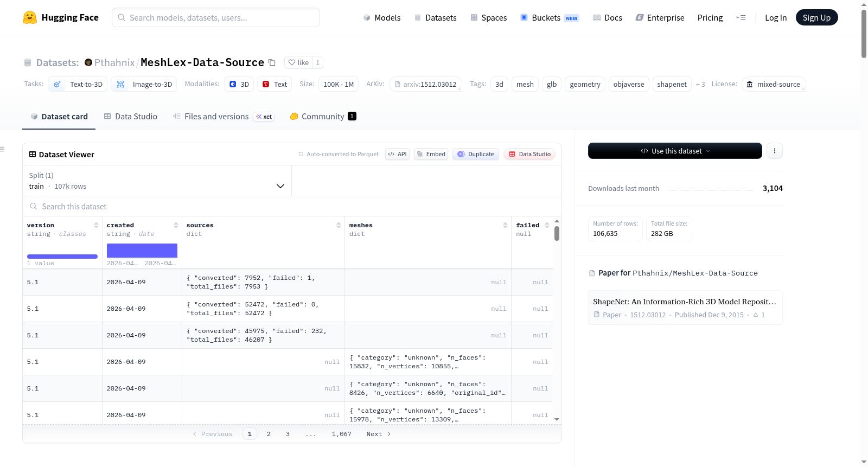Screen dimensions: 868x467
Task: Open the Use this dataset dropdown
Action: [x=675, y=151]
